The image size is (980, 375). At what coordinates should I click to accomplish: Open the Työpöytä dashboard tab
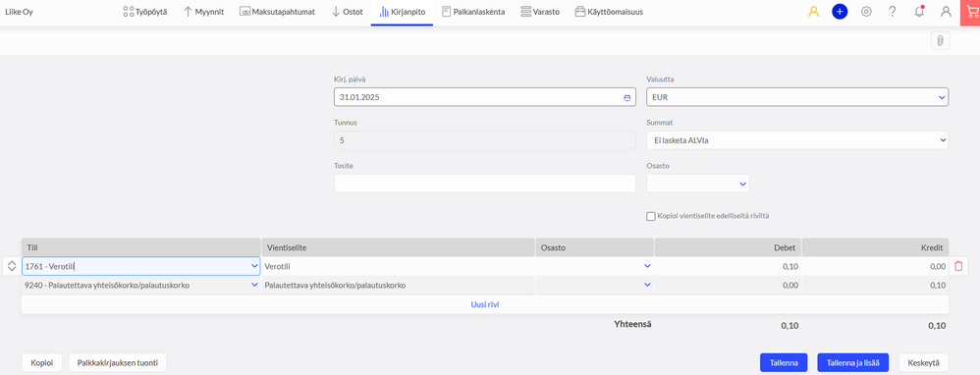(x=145, y=12)
